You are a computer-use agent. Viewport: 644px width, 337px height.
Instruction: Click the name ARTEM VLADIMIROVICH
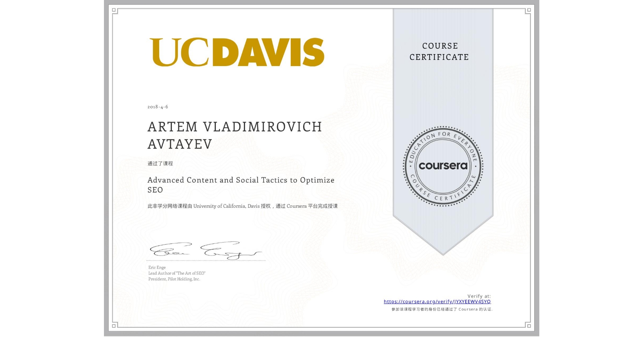pyautogui.click(x=235, y=127)
